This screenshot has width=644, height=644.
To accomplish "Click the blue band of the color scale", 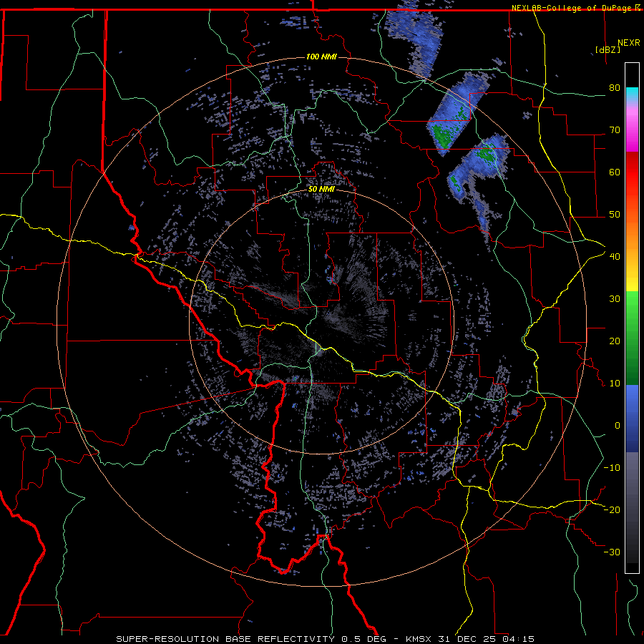I will coord(632,419).
